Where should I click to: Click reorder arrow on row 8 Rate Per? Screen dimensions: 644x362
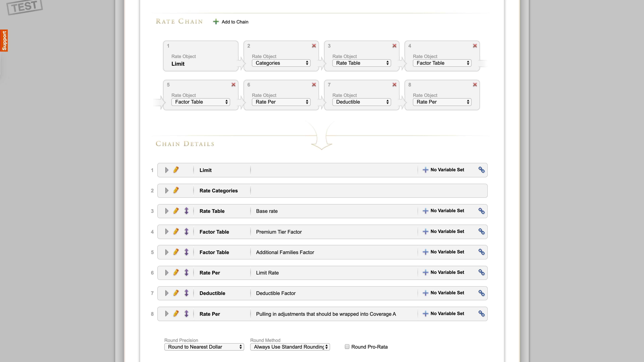click(186, 314)
